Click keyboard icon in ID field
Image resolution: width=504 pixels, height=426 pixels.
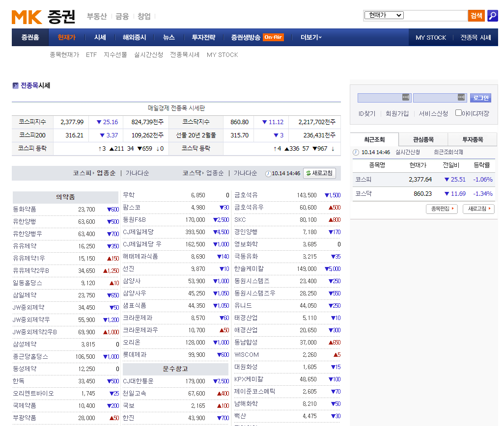406,97
